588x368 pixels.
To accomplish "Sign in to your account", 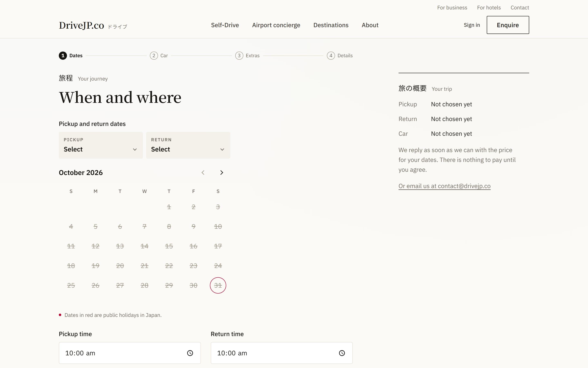I will tap(472, 25).
